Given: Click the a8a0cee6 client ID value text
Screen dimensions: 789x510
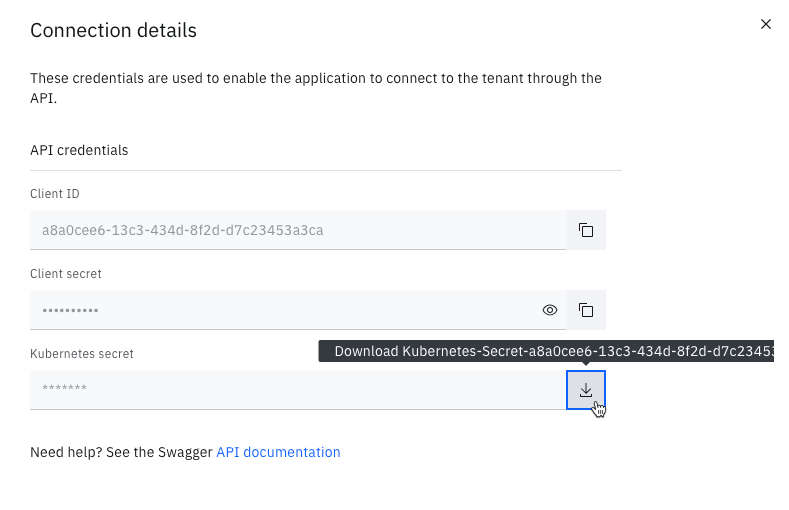Looking at the screenshot, I should 183,230.
